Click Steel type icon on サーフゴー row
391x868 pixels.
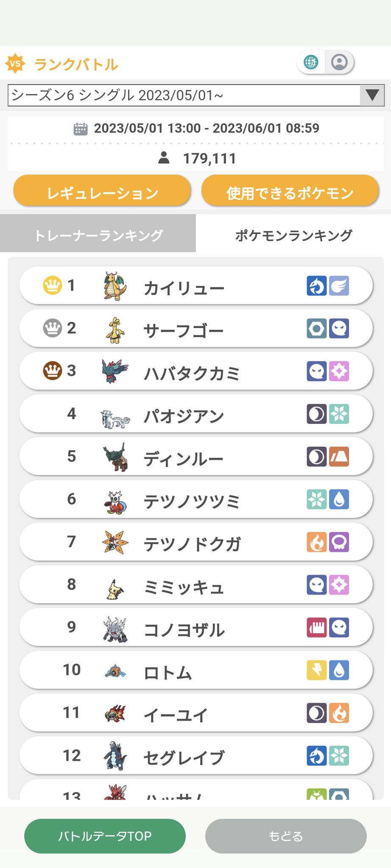click(317, 328)
